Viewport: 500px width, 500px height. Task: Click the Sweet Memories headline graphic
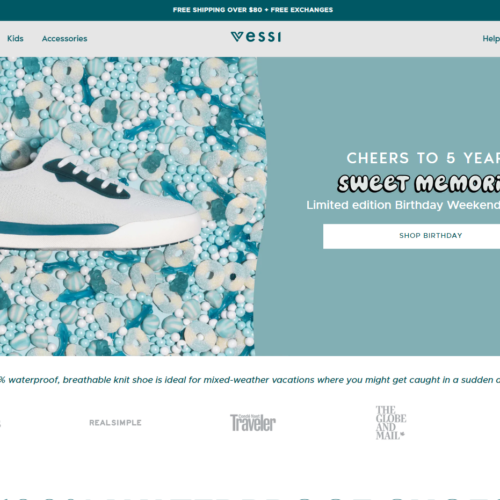419,183
